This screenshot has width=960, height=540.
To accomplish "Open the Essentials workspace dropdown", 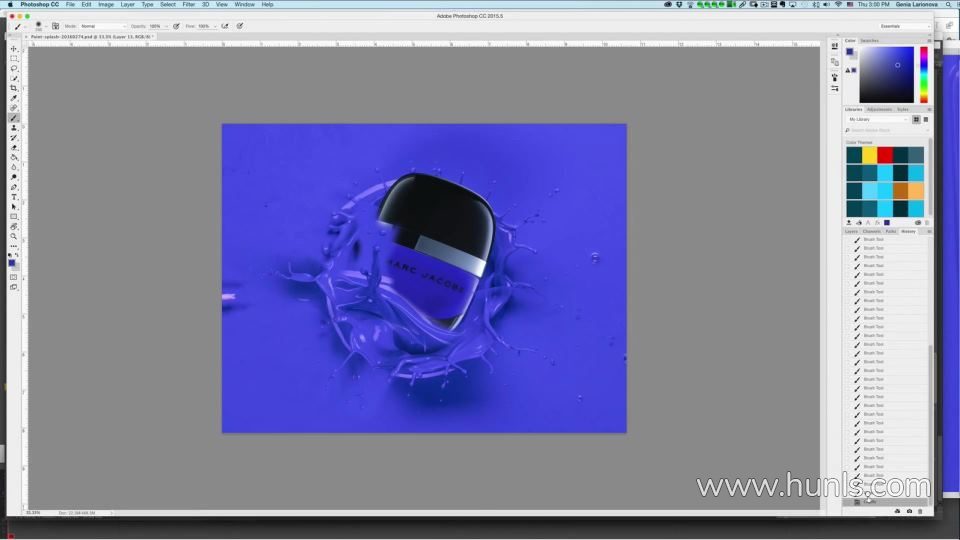I will (x=904, y=26).
